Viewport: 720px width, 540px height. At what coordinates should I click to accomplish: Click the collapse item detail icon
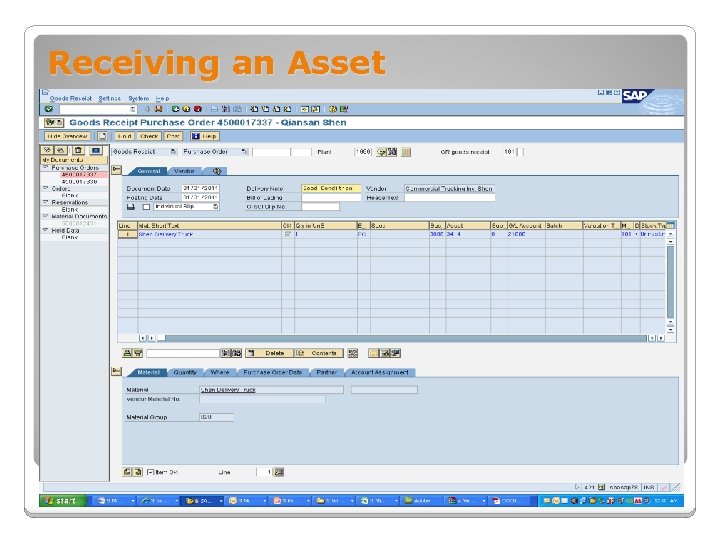pos(117,371)
